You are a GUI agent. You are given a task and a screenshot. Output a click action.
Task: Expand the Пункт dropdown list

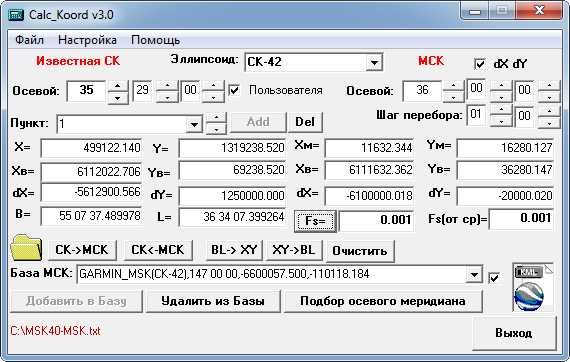point(194,125)
